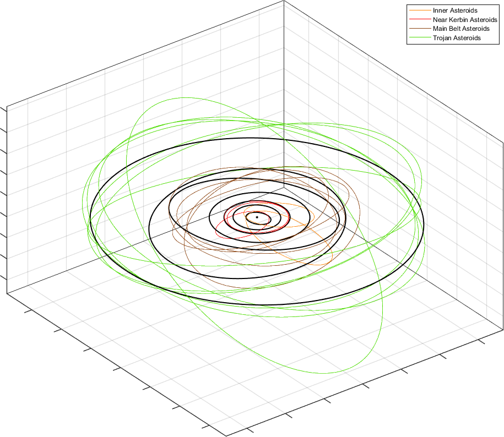Image resolution: width=504 pixels, height=437 pixels.
Task: Click the orange line sample in legend
Action: (420, 10)
